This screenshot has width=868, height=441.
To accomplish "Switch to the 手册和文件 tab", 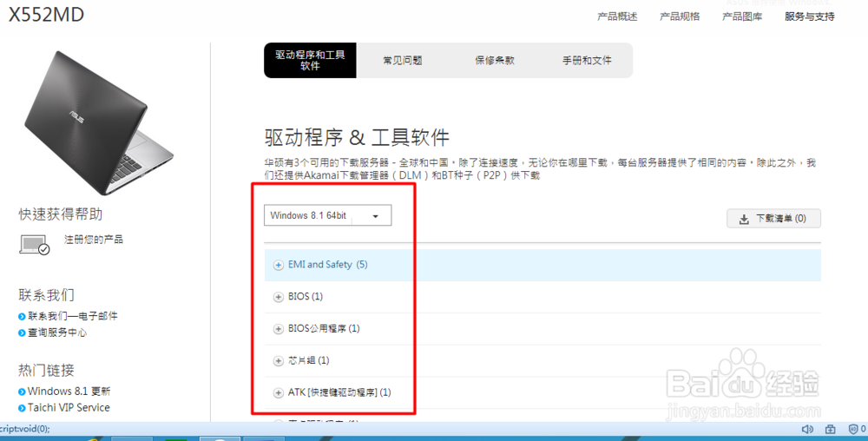I will (x=587, y=60).
